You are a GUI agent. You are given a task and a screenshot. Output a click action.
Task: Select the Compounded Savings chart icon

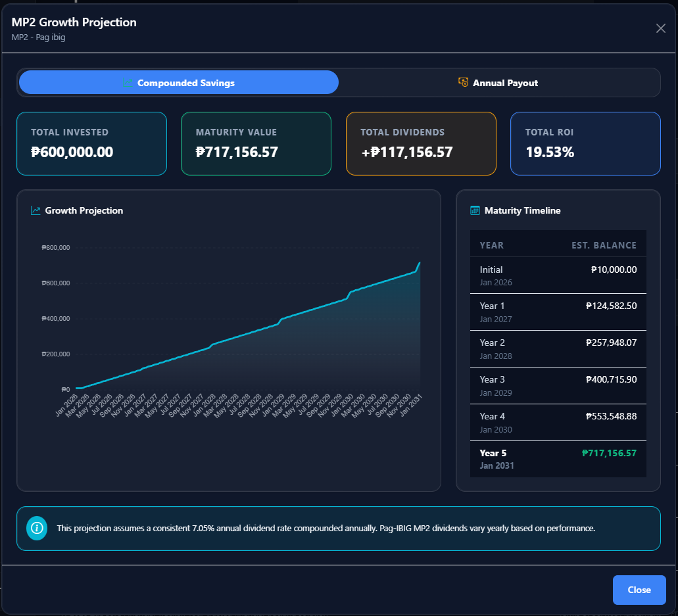(x=127, y=82)
